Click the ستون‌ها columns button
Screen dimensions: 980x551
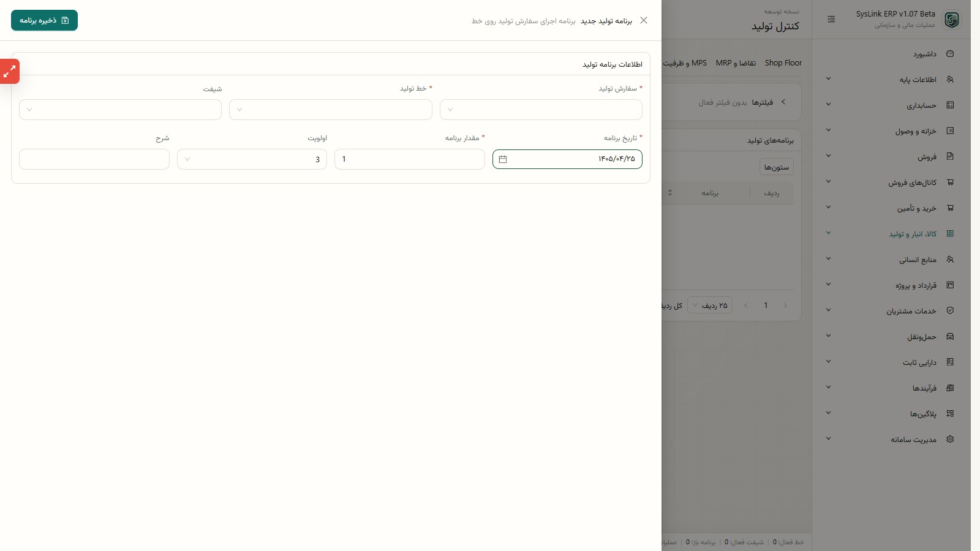pyautogui.click(x=777, y=167)
